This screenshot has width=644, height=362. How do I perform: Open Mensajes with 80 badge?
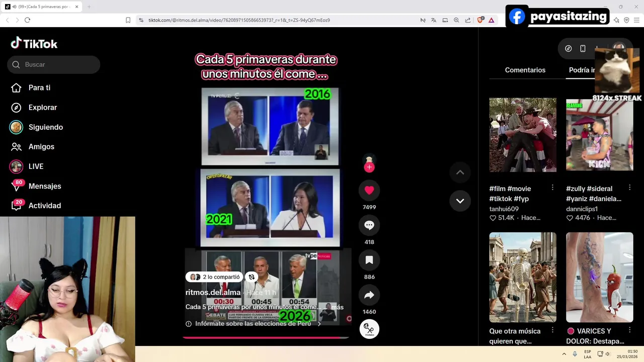click(x=45, y=186)
